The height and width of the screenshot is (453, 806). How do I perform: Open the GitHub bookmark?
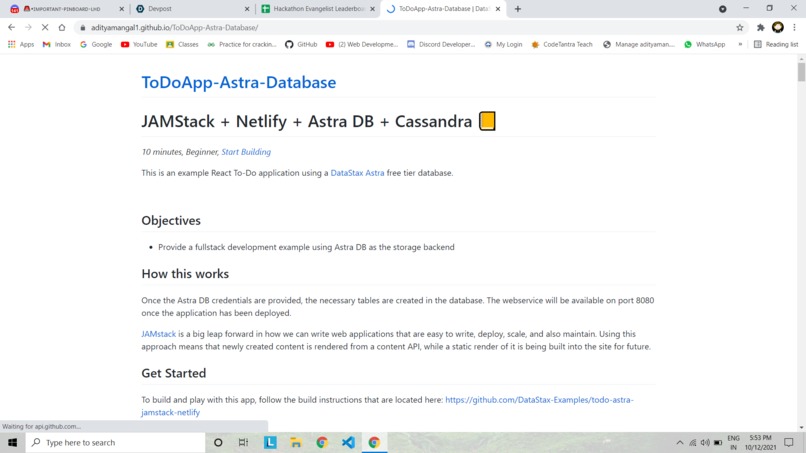301,45
